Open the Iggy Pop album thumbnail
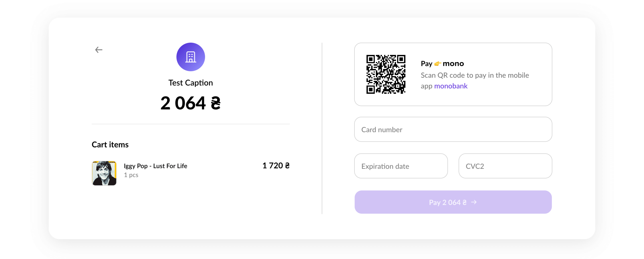 pos(104,173)
